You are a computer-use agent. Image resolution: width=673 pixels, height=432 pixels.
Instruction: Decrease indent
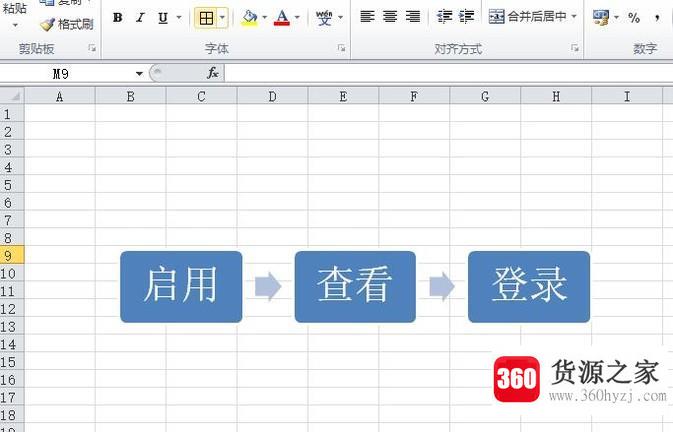tap(444, 17)
